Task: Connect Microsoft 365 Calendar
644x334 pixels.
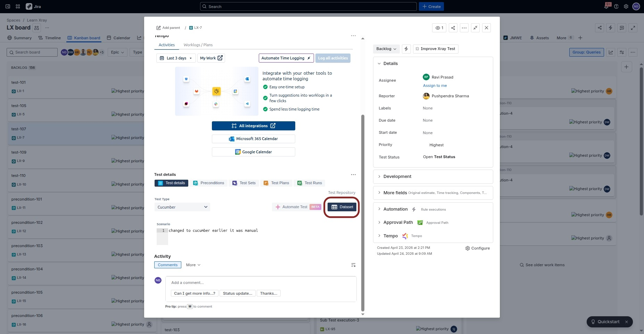Action: coord(254,139)
